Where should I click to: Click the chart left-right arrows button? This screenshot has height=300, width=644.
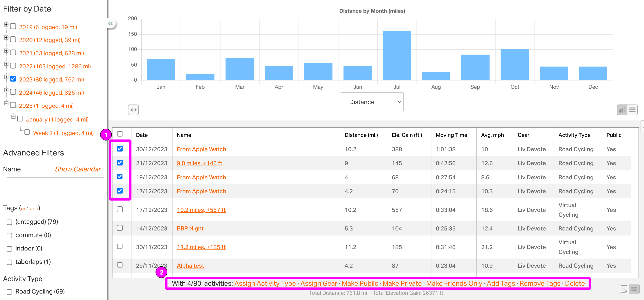click(x=133, y=110)
